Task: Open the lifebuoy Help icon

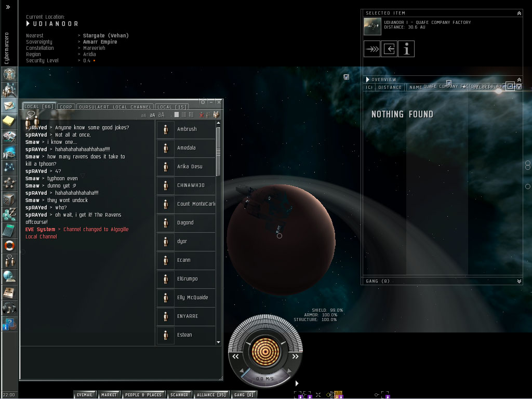Action: (9, 246)
